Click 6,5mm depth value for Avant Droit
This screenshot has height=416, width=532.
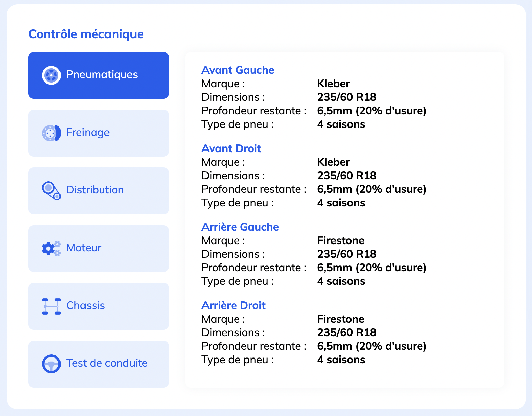372,189
